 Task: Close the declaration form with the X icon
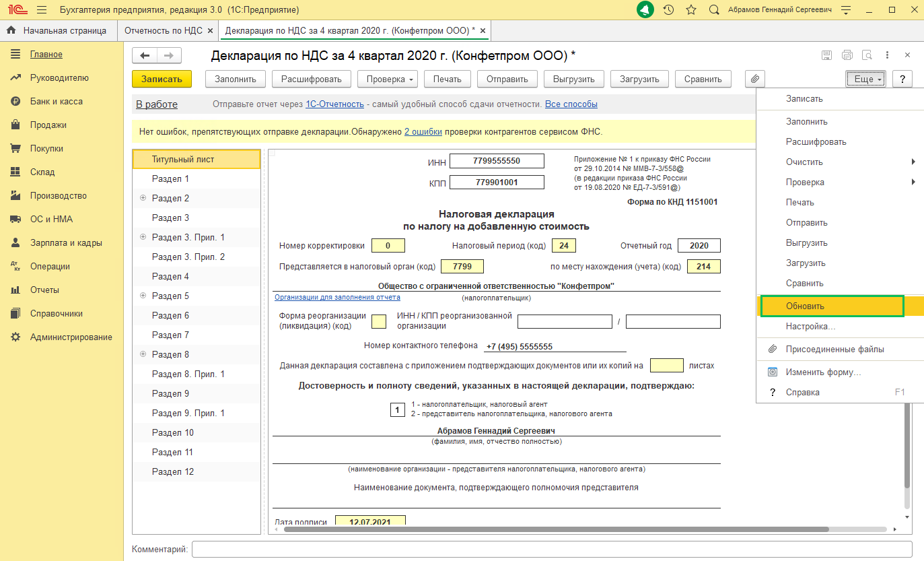click(x=907, y=55)
